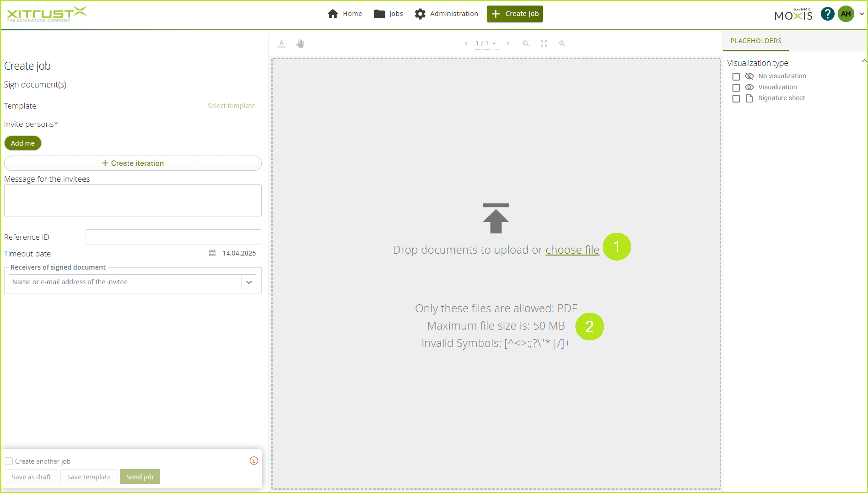Click the zoom out magnifier icon
The height and width of the screenshot is (493, 868).
(526, 43)
